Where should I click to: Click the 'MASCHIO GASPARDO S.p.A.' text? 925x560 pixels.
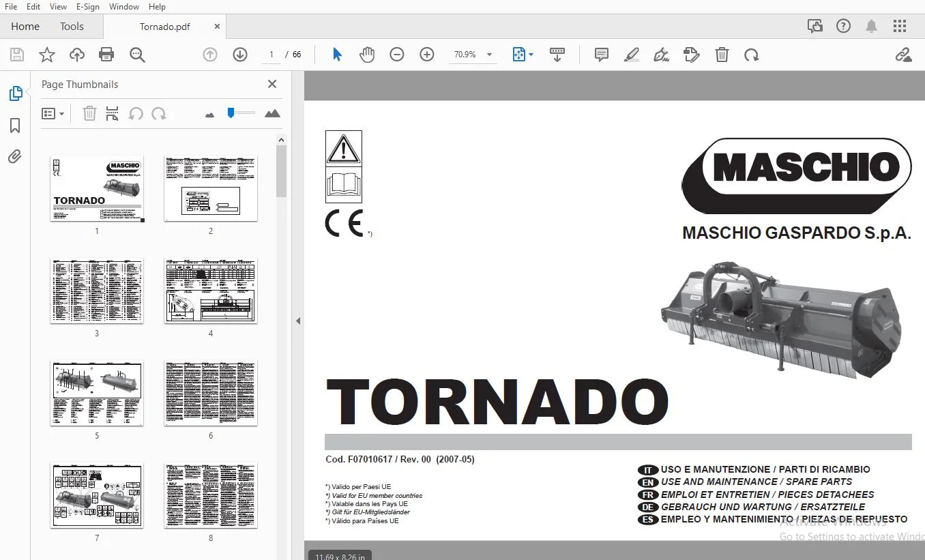(x=797, y=233)
